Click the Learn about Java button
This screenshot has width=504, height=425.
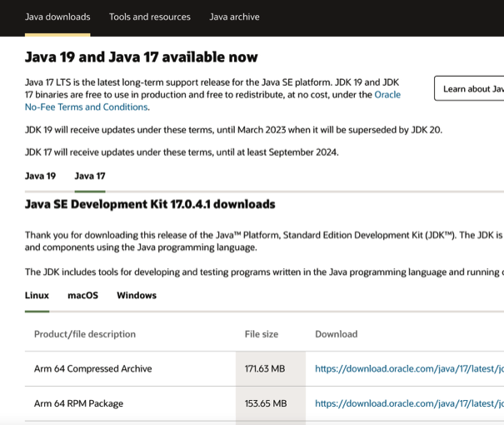click(471, 88)
